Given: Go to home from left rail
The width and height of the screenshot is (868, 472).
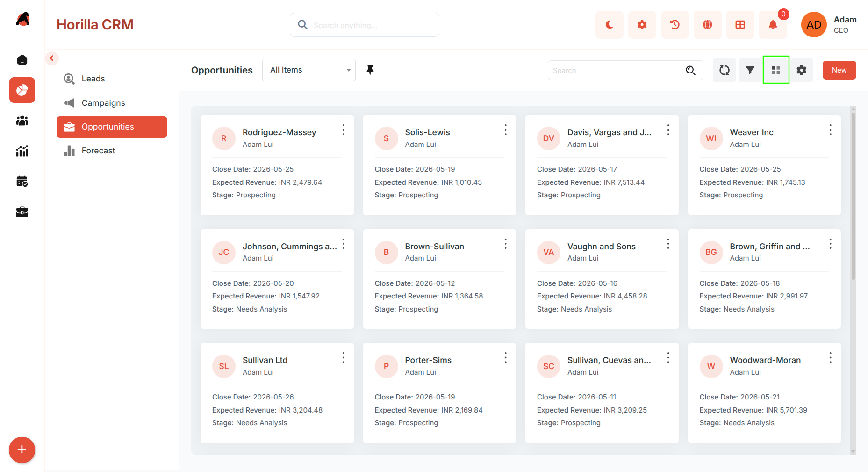Looking at the screenshot, I should point(22,60).
